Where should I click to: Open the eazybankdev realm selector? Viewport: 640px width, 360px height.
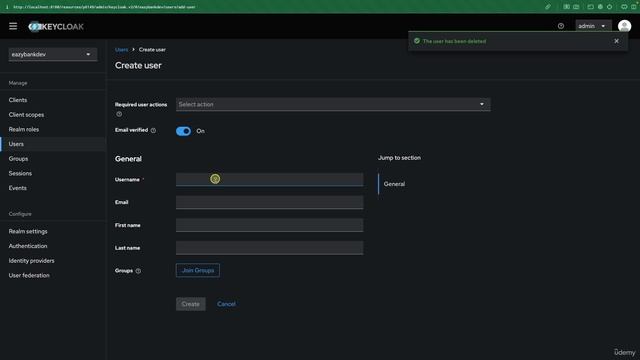pyautogui.click(x=53, y=54)
